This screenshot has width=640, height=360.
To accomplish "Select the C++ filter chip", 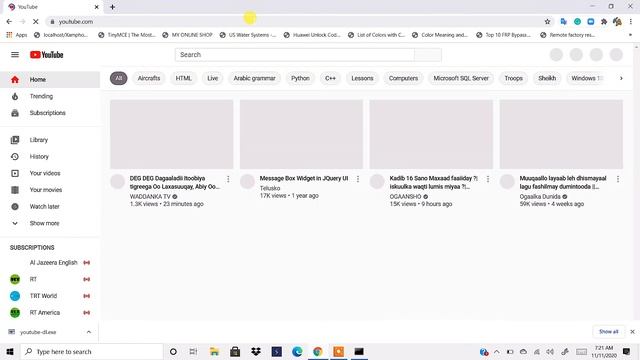I will 331,78.
